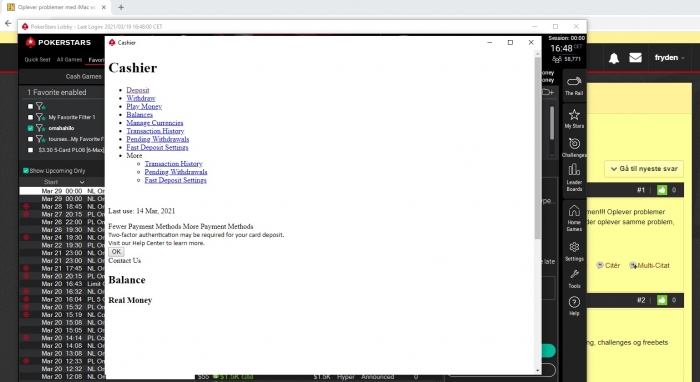Click thumbs-up on forum post #1
The image size is (700, 382).
pos(662,190)
